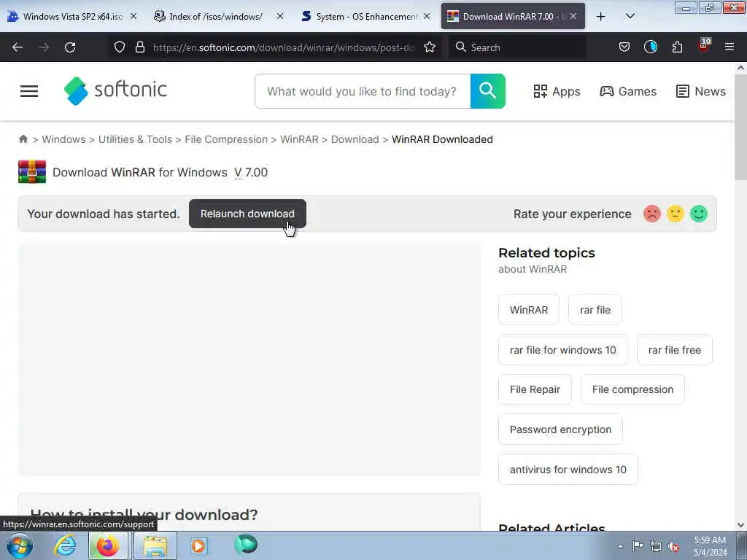Rate experience with the yellow neutral face

675,214
